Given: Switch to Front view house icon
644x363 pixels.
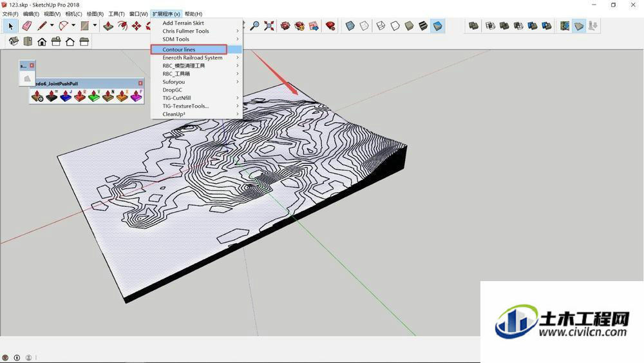Looking at the screenshot, I should coord(42,41).
